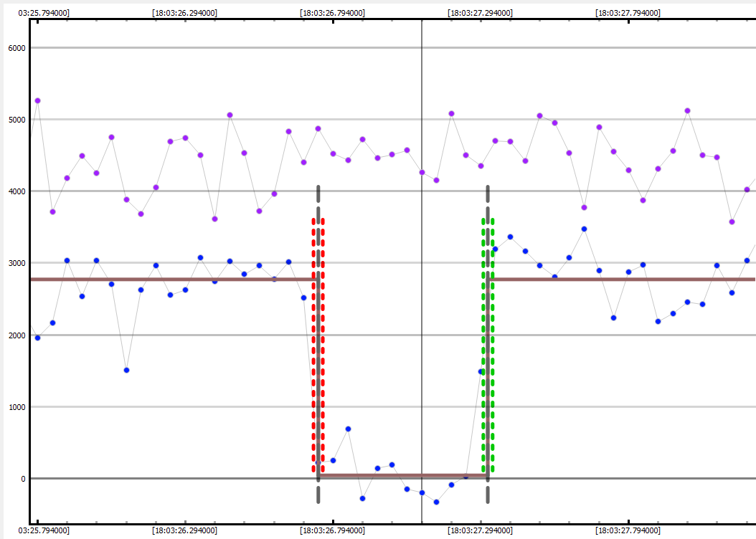This screenshot has width=756, height=539.
Task: Click the 4000 y-axis label
Action: tap(17, 191)
